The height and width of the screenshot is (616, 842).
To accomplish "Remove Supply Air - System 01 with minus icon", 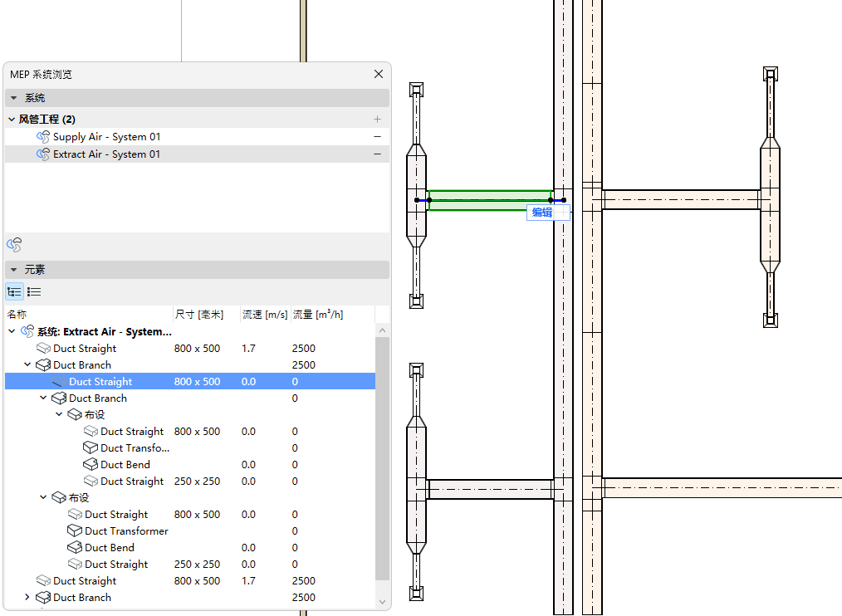I will (x=378, y=137).
